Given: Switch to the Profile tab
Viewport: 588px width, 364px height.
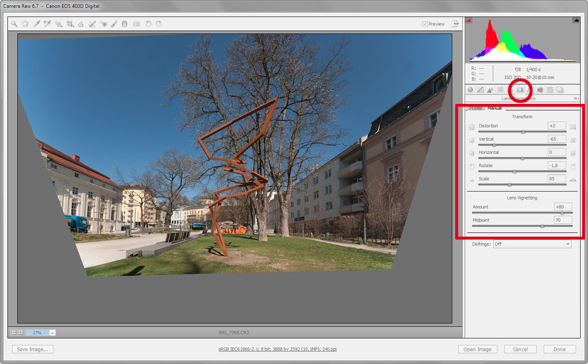Looking at the screenshot, I should (475, 108).
